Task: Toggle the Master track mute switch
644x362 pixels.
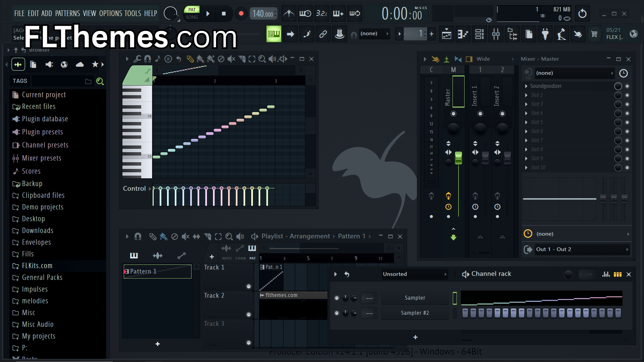Action: click(453, 114)
